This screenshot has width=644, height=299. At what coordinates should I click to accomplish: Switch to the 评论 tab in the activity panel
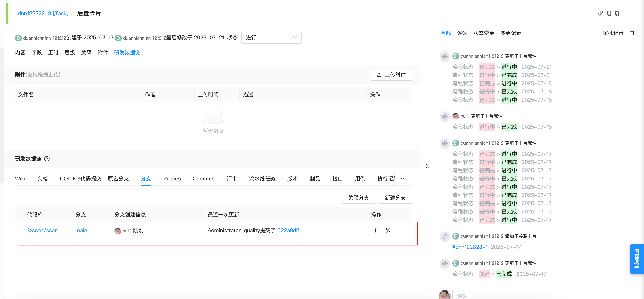[462, 33]
